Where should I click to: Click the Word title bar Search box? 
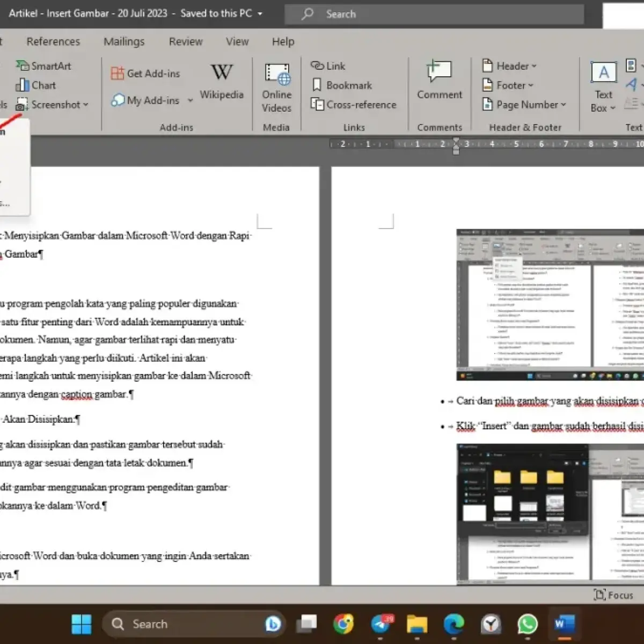pyautogui.click(x=434, y=14)
